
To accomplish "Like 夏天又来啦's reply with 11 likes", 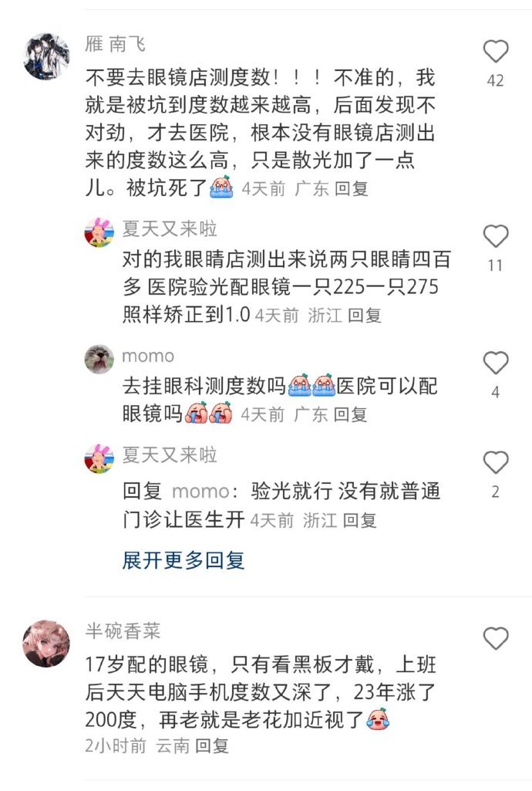I will [x=496, y=236].
